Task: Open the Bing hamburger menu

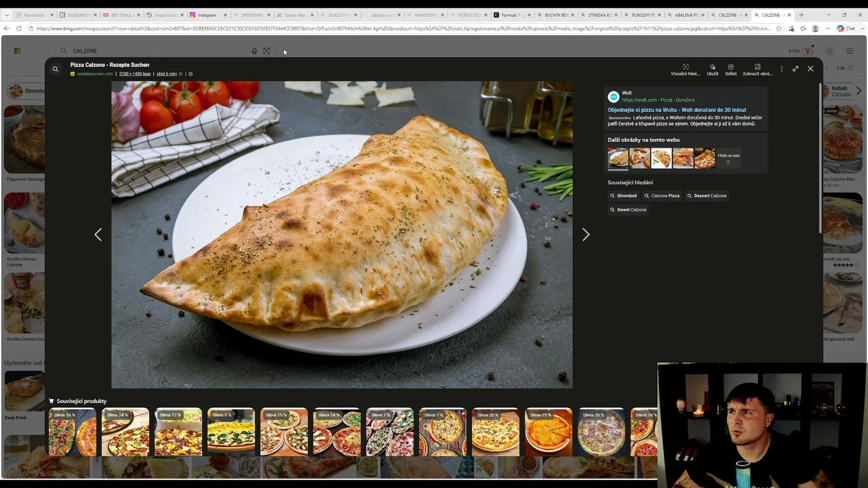Action: [849, 51]
